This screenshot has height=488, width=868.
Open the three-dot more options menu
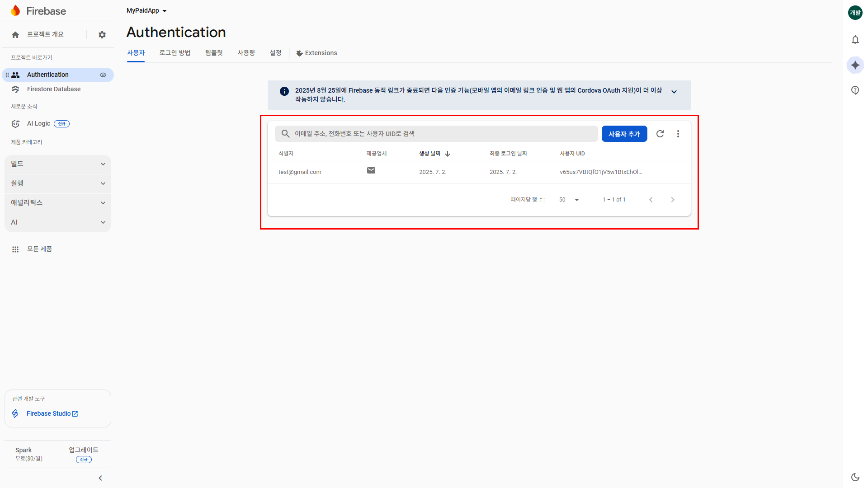coord(678,134)
